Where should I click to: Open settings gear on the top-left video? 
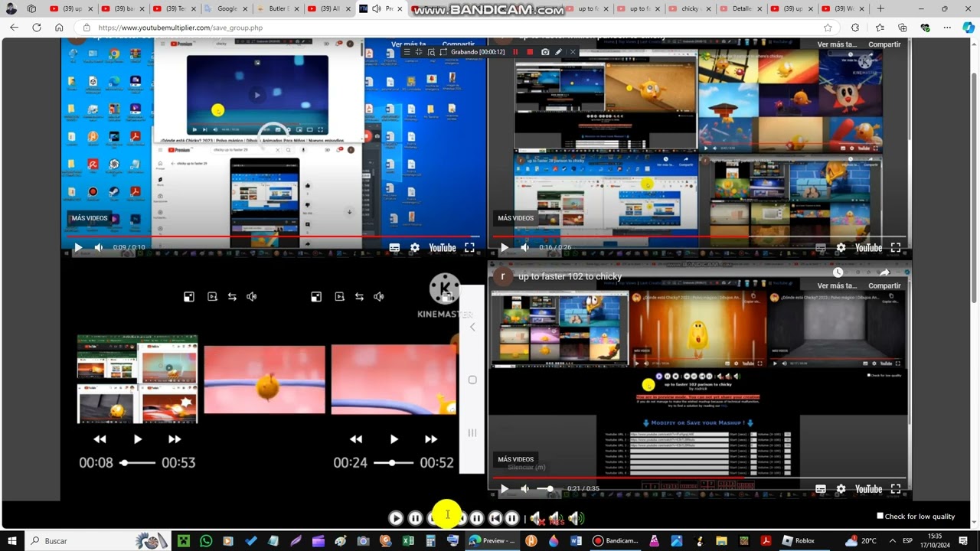415,248
